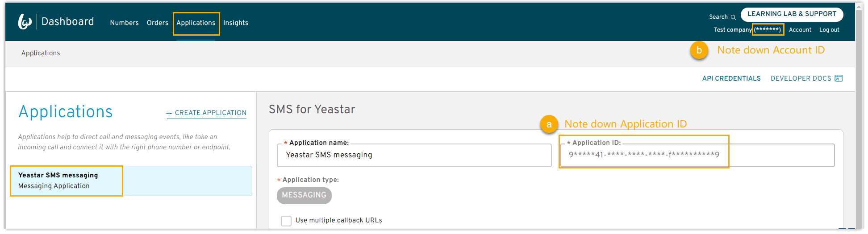Open Developer Docs via its icon

pyautogui.click(x=839, y=78)
